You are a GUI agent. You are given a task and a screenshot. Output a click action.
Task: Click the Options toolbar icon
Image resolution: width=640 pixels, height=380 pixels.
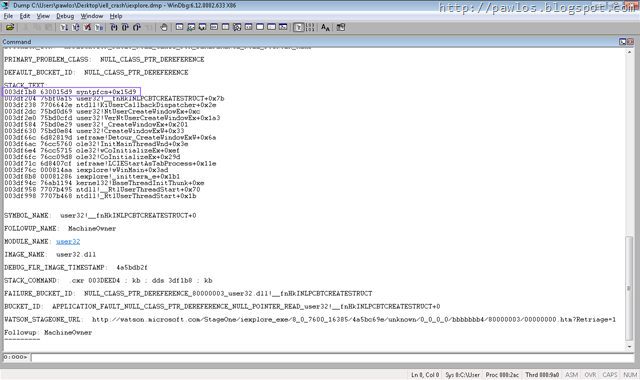tap(340, 27)
